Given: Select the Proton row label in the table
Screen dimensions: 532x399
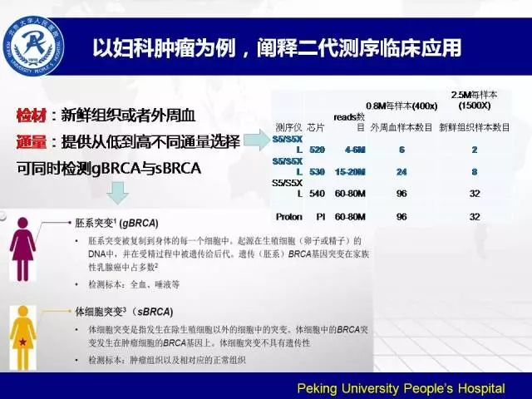Looking at the screenshot, I should pos(288,216).
